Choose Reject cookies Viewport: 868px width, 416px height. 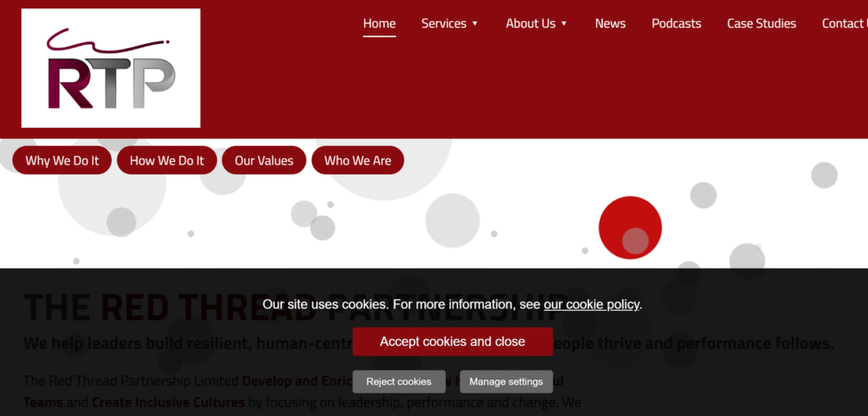click(398, 382)
